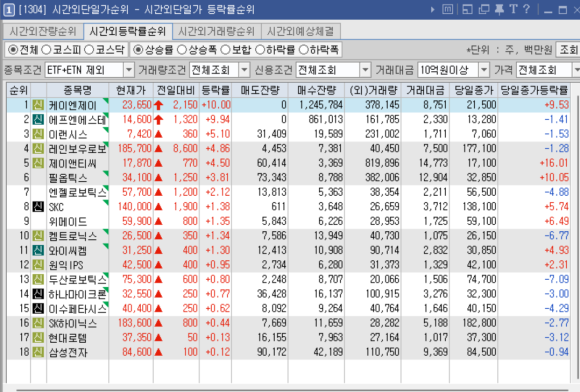Select the 엔젤로보틱스 stock name
The width and height of the screenshot is (580, 392).
[77, 192]
